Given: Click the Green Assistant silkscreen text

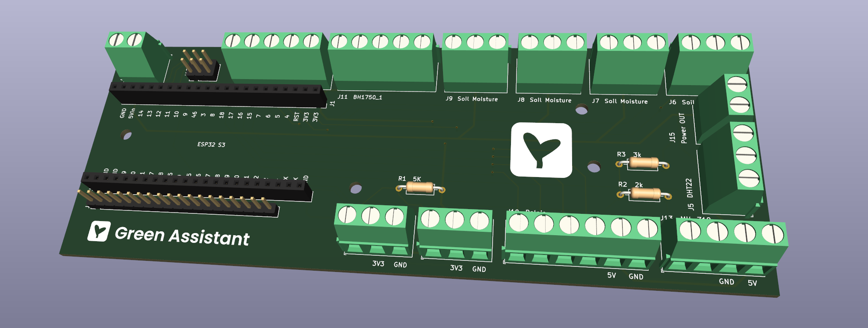Looking at the screenshot, I should point(182,236).
